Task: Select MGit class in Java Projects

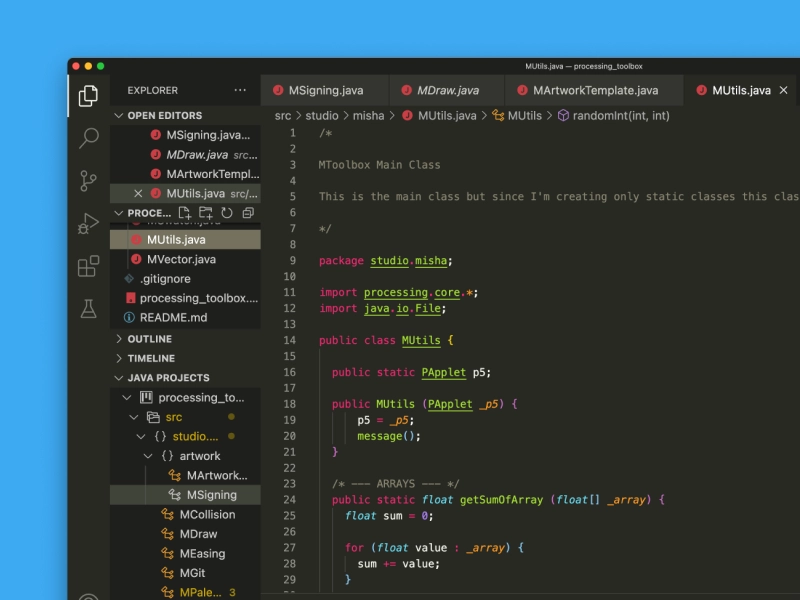Action: (185, 573)
